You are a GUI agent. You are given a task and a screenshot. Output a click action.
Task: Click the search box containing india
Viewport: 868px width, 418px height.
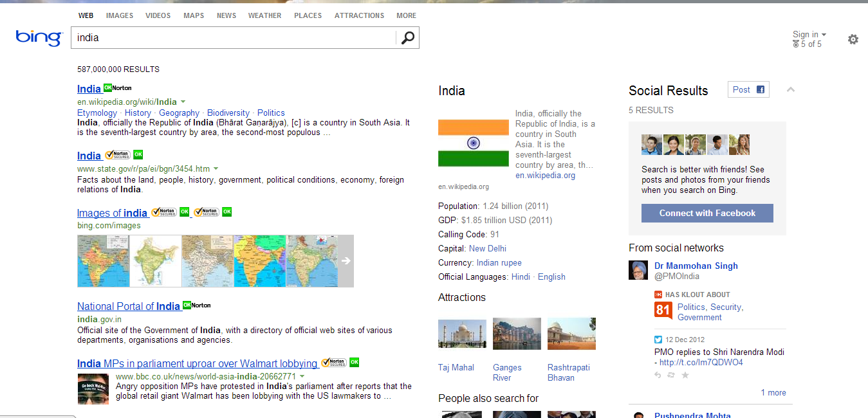pos(234,38)
